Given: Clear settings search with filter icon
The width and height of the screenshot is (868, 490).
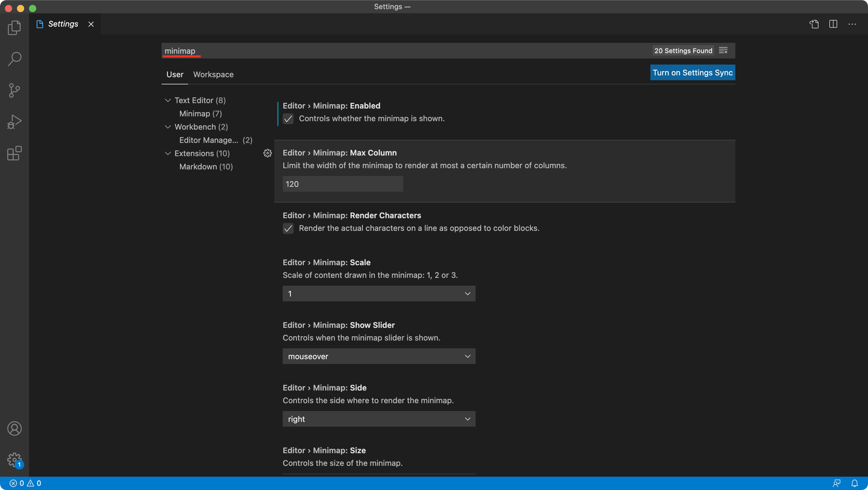Looking at the screenshot, I should [x=723, y=51].
